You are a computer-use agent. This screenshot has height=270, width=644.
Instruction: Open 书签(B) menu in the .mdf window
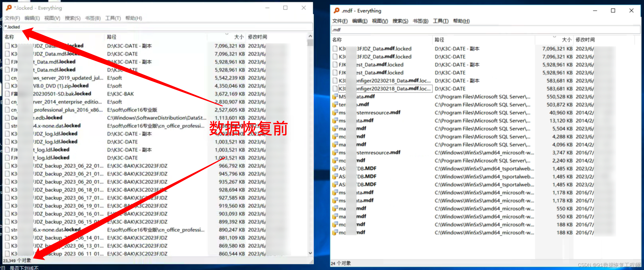point(420,21)
